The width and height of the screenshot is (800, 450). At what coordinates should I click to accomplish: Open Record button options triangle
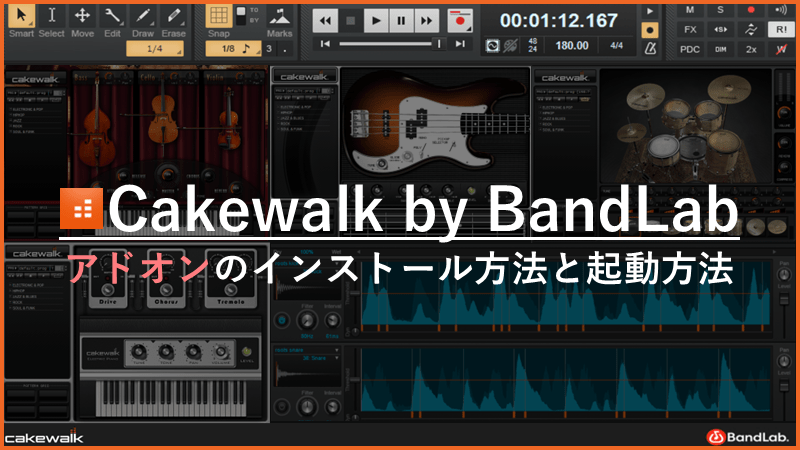[469, 29]
